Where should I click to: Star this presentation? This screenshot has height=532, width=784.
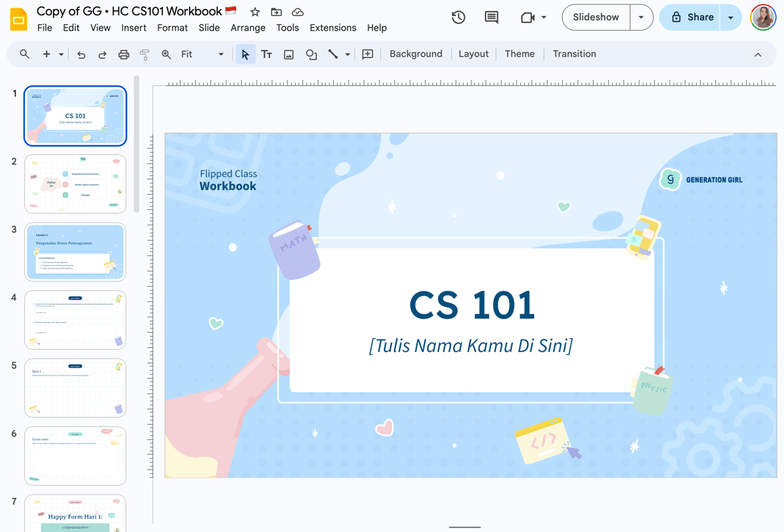point(255,12)
